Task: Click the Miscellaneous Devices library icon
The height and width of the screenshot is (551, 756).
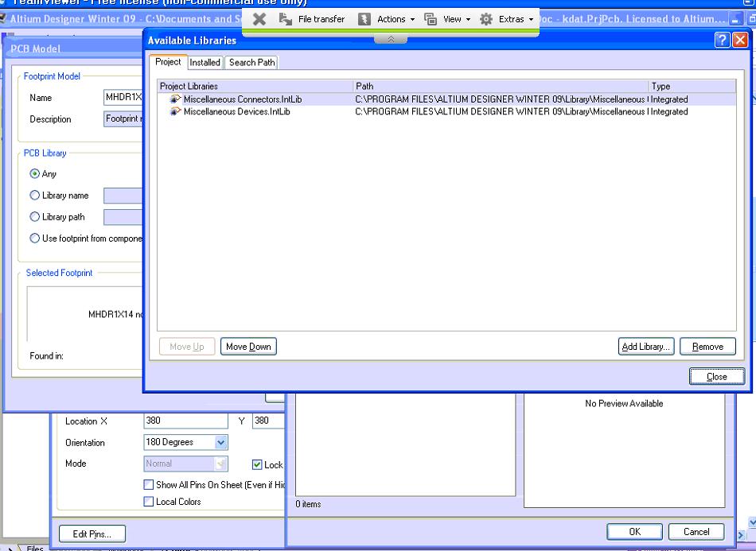Action: [175, 111]
